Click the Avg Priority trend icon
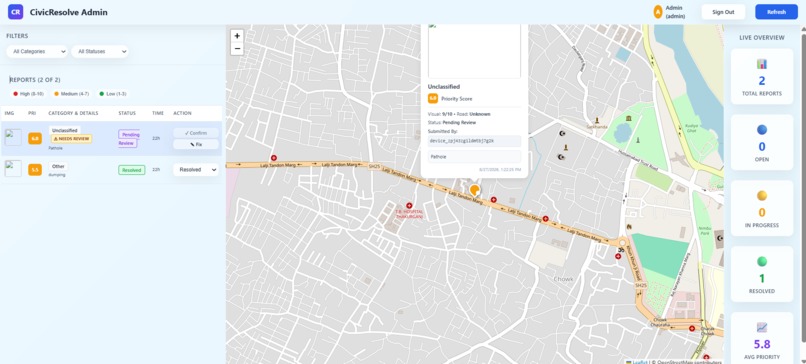Viewport: 806px width, 364px height. 762,327
